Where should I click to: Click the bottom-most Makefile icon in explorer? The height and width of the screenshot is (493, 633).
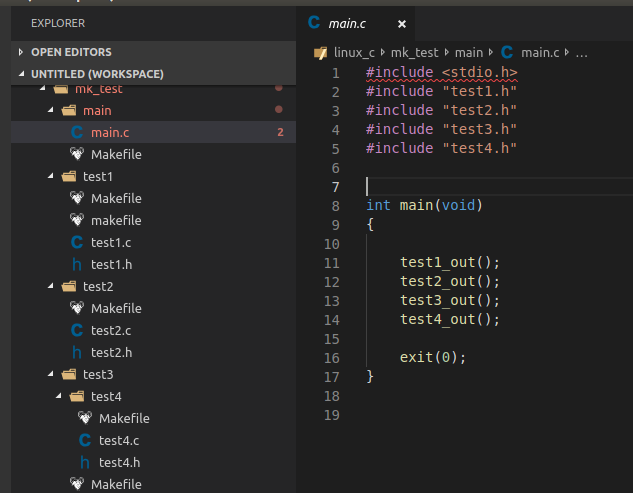click(77, 484)
